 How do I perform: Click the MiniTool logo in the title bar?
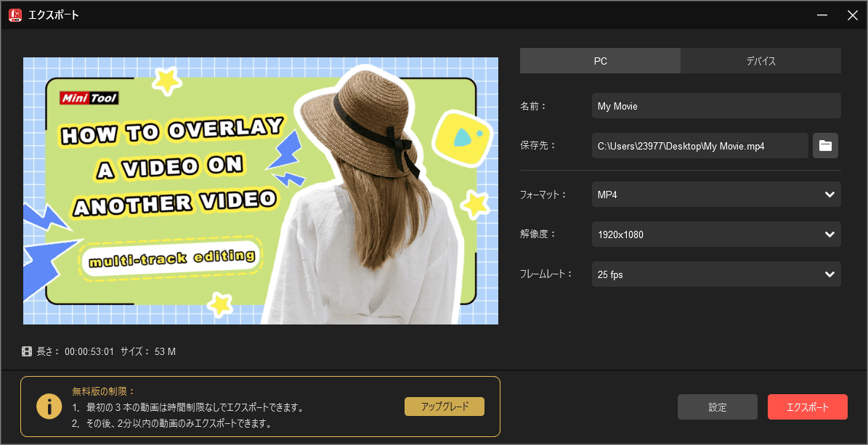[x=15, y=15]
